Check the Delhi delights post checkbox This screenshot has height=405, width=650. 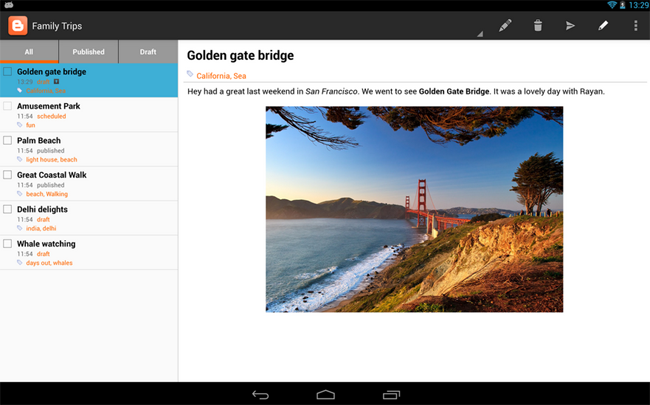point(7,209)
